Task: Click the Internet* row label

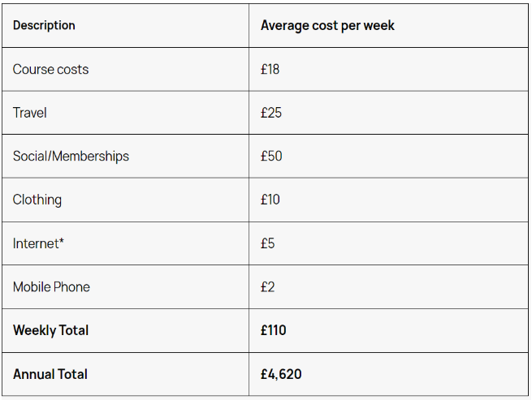Action: [x=38, y=243]
